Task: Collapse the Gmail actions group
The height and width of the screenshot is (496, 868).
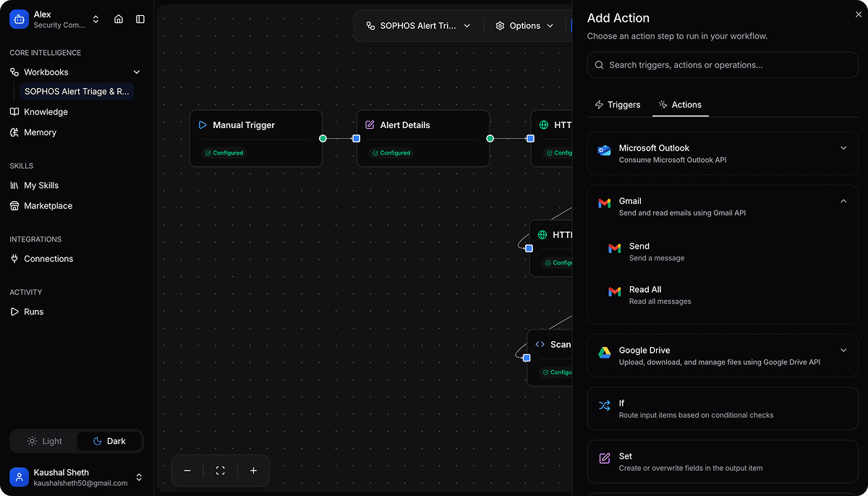Action: [x=843, y=202]
